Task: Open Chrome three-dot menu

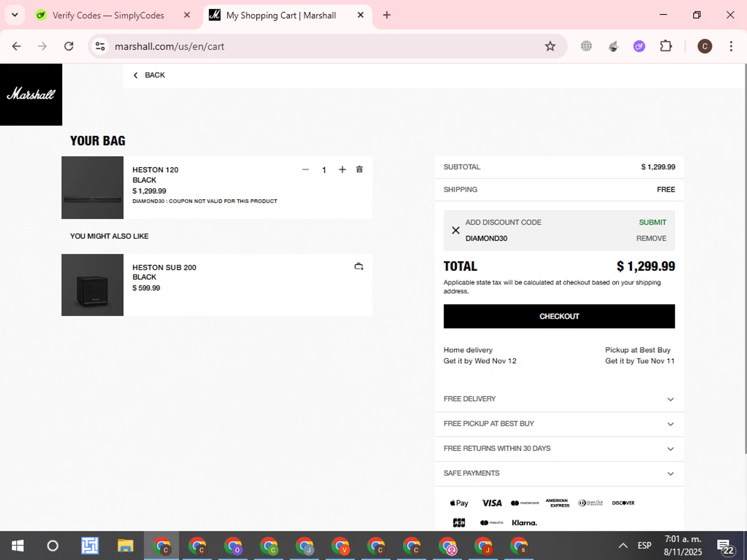Action: (x=731, y=46)
